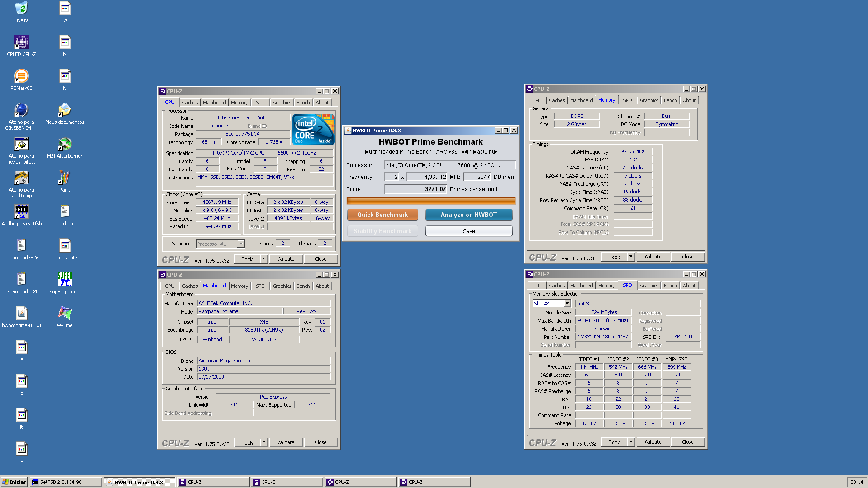The height and width of the screenshot is (488, 868).
Task: Click Part Number CM3X1024-1800C7DHX value
Action: [603, 337]
